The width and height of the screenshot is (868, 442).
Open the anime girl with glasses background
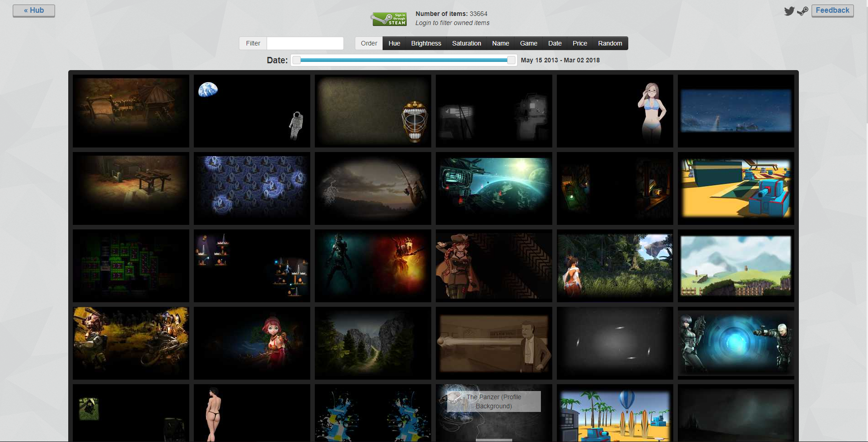tap(615, 111)
